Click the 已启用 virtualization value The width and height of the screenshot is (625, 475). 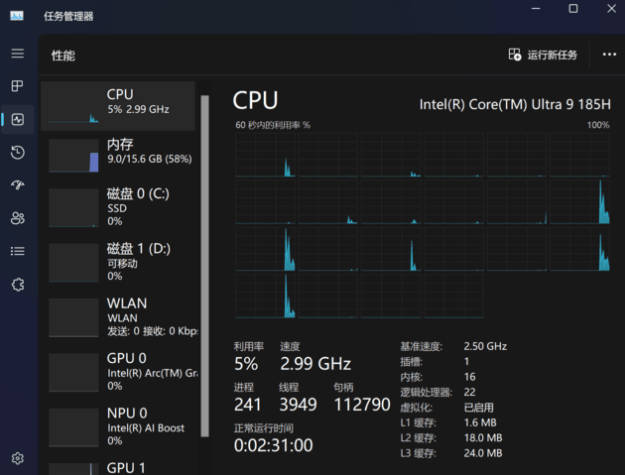(478, 407)
